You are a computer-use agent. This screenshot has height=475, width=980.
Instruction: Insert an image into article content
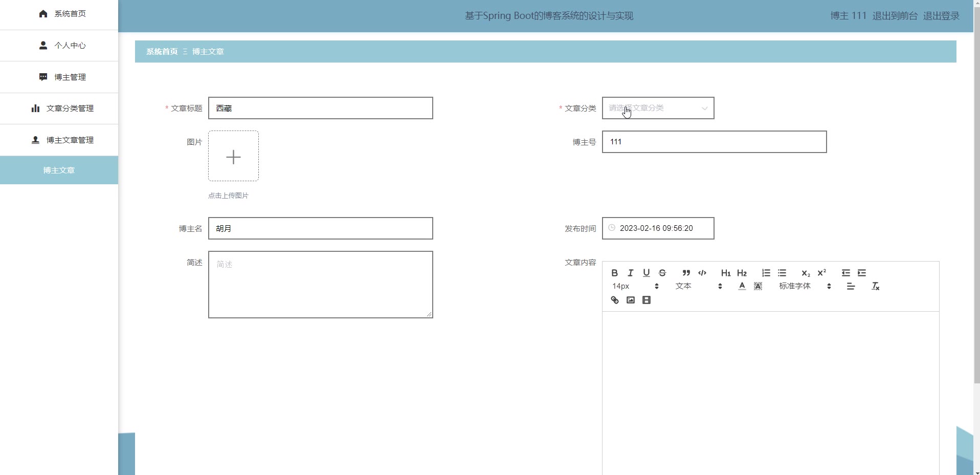630,300
